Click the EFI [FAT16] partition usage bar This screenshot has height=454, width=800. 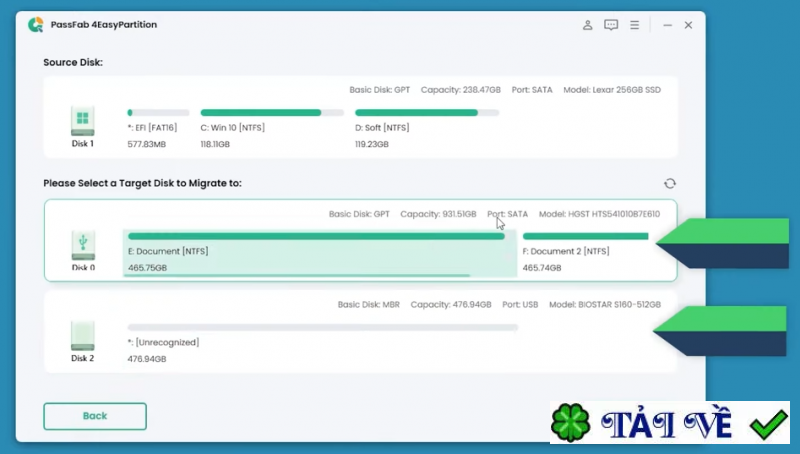[158, 113]
